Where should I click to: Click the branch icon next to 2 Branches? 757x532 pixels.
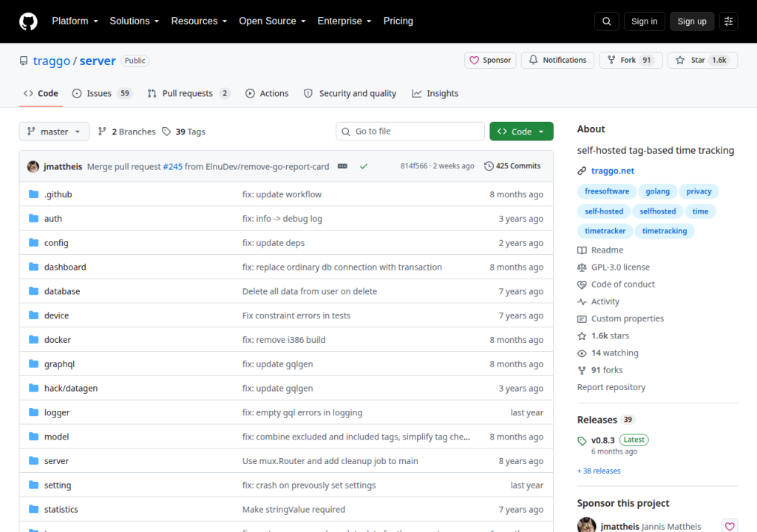click(102, 132)
